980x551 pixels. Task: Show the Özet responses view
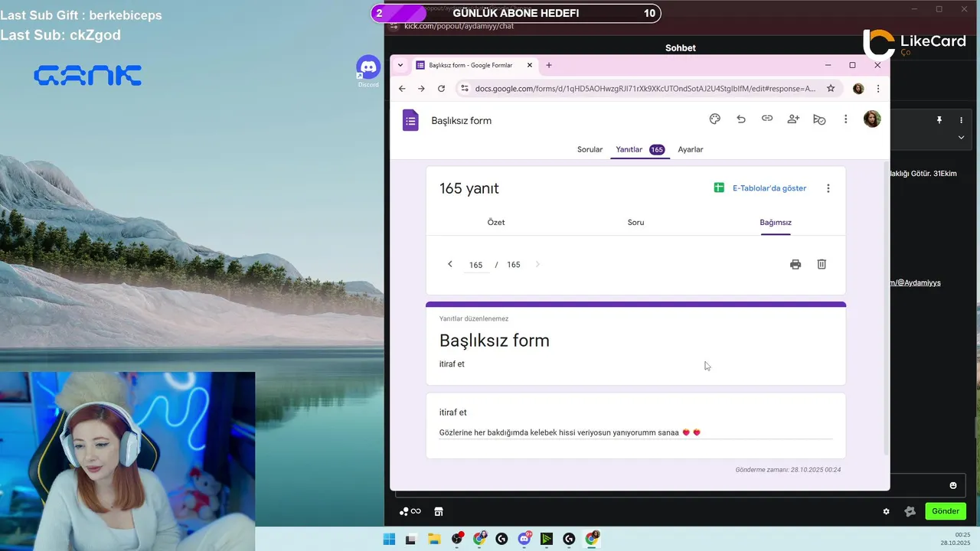click(496, 222)
